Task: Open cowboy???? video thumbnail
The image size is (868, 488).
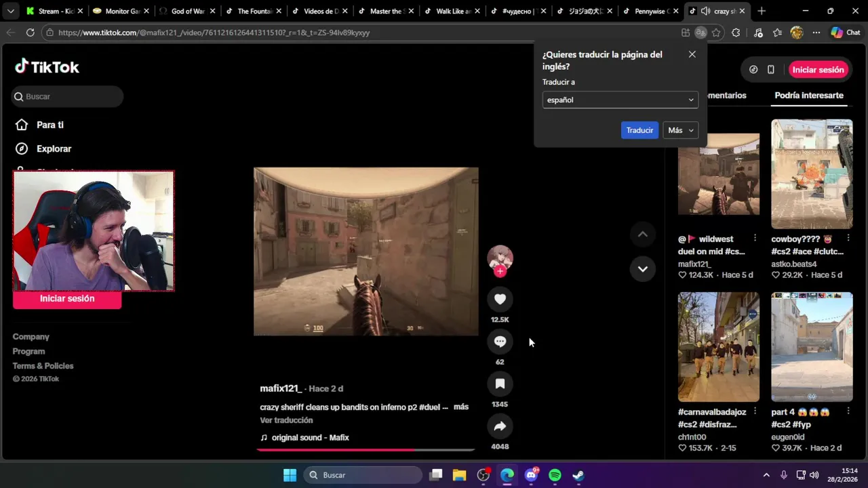Action: point(812,174)
